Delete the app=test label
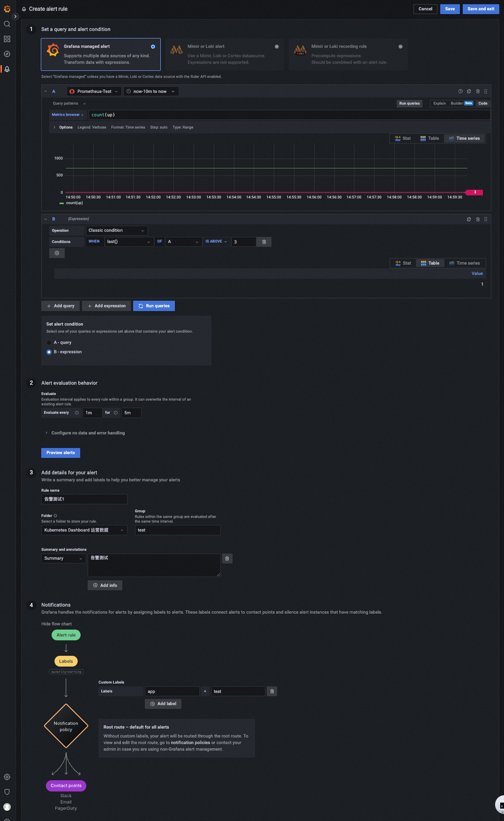 click(x=272, y=692)
